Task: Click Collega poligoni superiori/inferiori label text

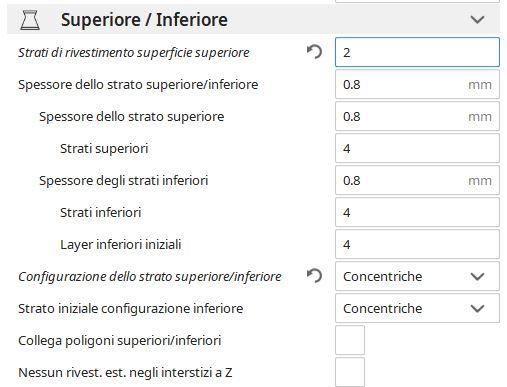Action: click(120, 341)
